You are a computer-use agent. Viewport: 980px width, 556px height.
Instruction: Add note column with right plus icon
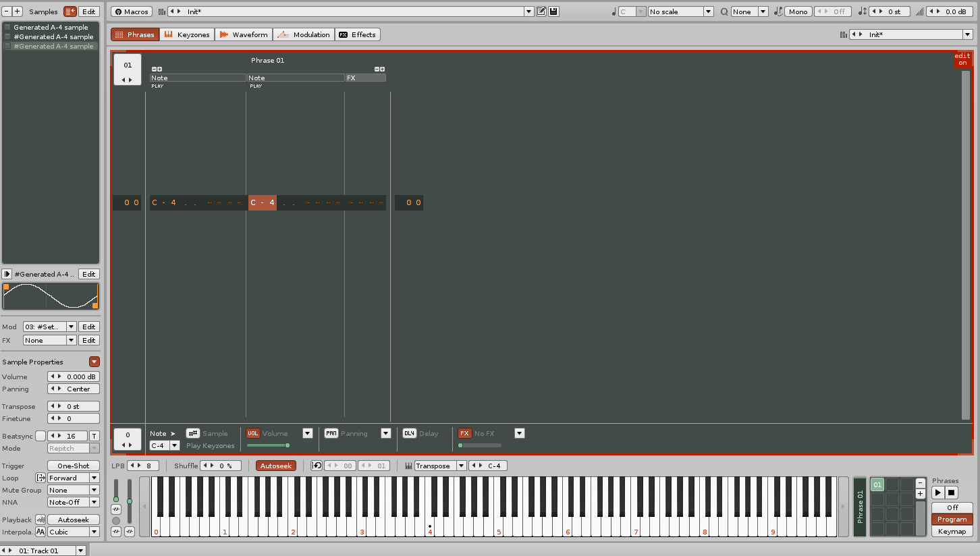tap(382, 69)
